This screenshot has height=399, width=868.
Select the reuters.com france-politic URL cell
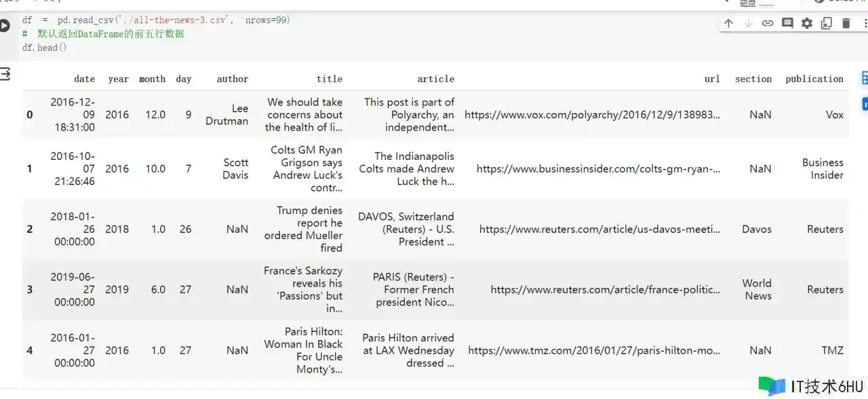[x=606, y=289]
